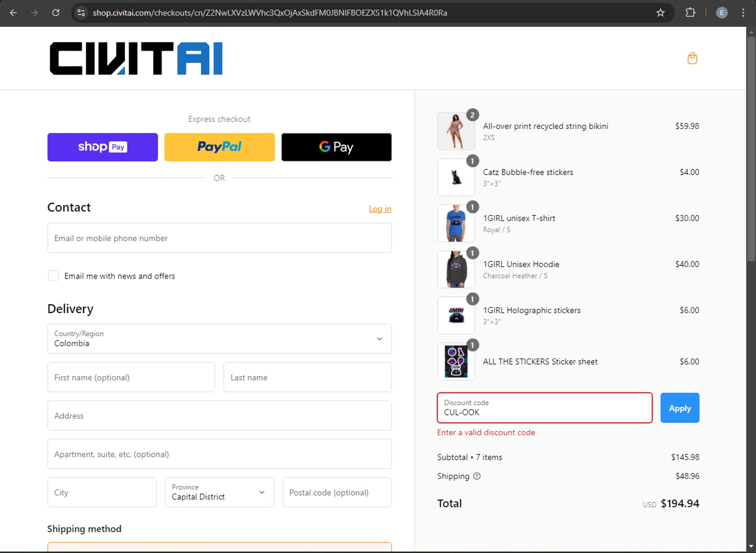756x553 pixels.
Task: Click the Catz Bubble-free stickers thumbnail
Action: 456,177
